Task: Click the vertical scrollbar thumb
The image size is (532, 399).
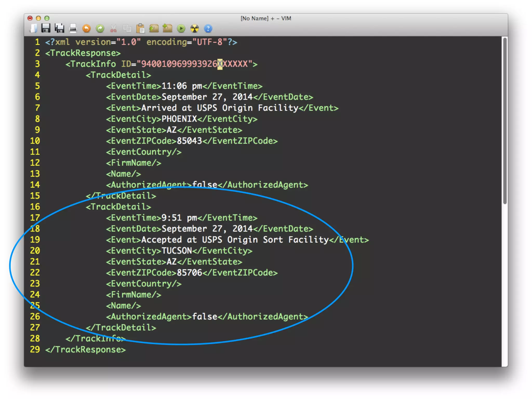Action: pos(505,121)
